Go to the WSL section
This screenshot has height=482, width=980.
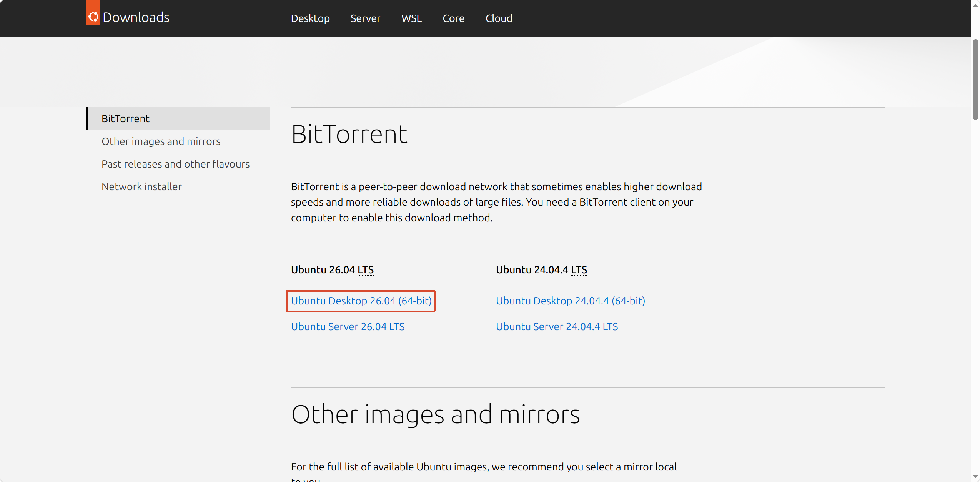tap(411, 18)
